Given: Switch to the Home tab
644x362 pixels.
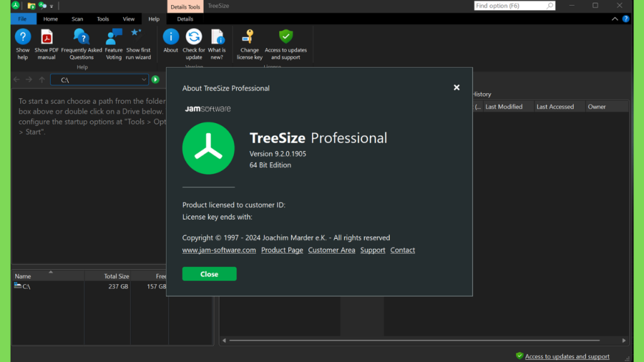Looking at the screenshot, I should point(50,19).
